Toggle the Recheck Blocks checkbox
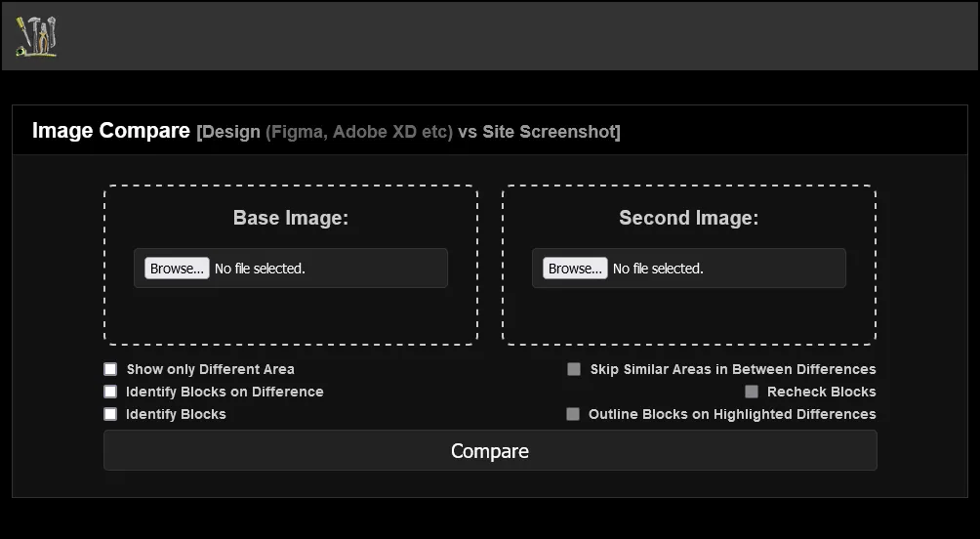 pos(752,392)
